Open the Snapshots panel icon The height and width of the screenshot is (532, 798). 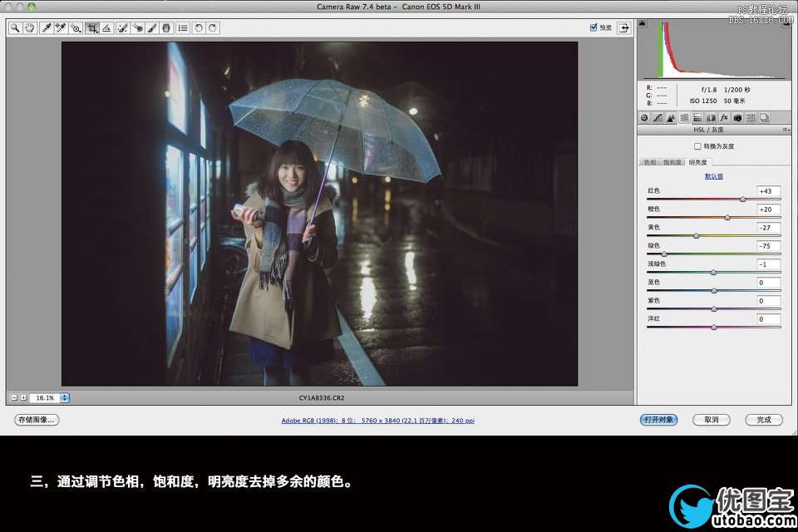764,117
